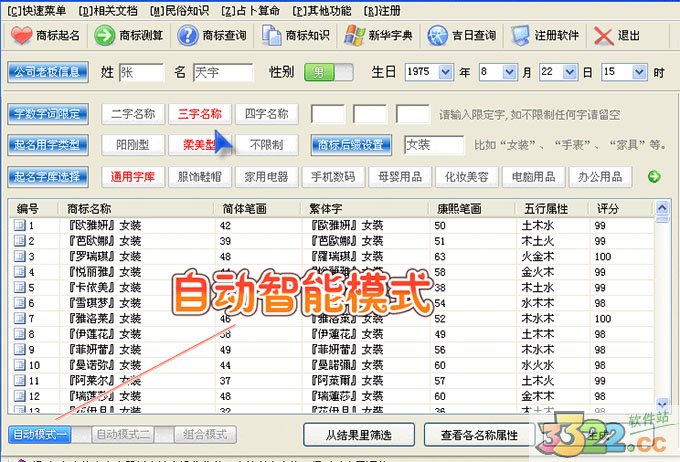Focus the 姓 surname input field
Screen dimensions: 680x462
(x=141, y=72)
